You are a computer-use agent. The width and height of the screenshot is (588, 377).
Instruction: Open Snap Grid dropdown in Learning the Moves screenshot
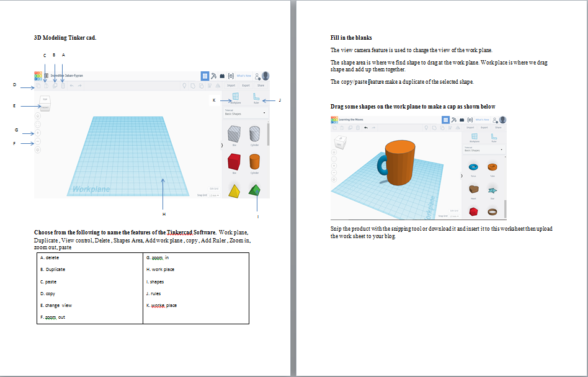pos(454,216)
